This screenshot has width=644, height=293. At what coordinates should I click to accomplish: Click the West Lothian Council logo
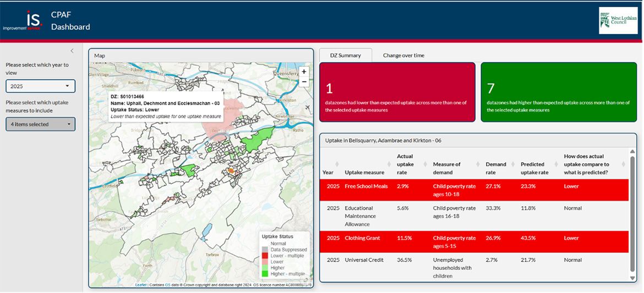point(618,20)
